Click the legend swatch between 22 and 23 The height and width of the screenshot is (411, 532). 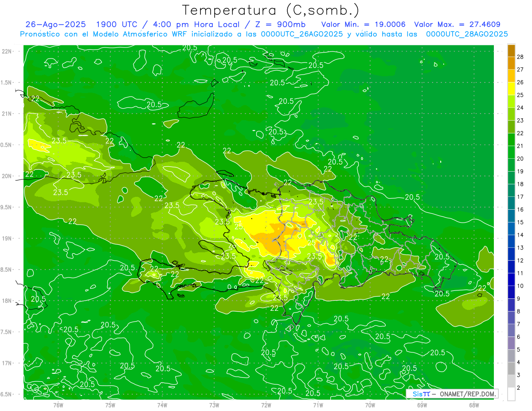click(x=511, y=127)
